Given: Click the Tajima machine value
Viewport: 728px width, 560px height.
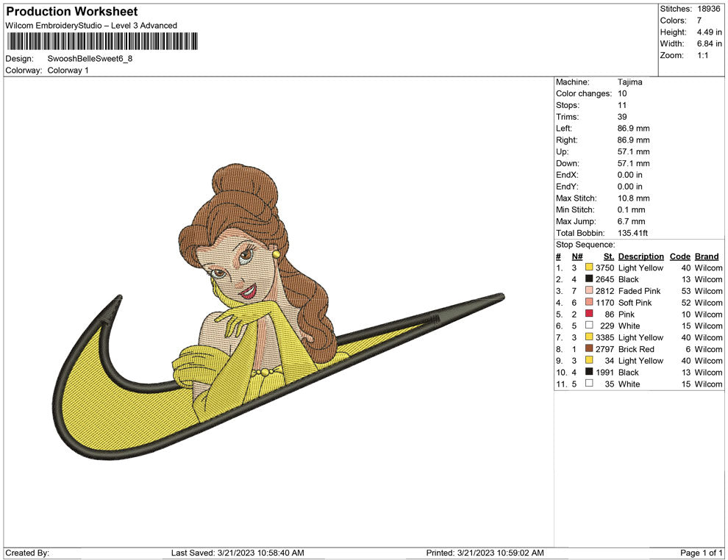Looking at the screenshot, I should coord(629,82).
